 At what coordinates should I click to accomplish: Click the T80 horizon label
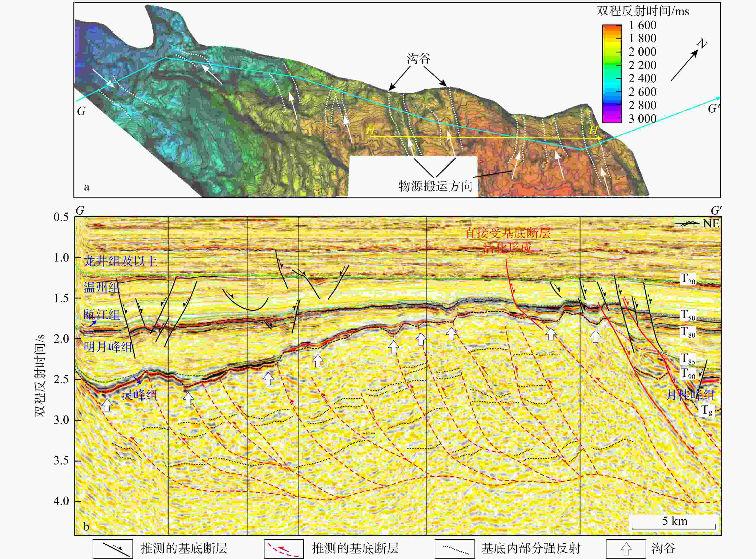point(688,332)
